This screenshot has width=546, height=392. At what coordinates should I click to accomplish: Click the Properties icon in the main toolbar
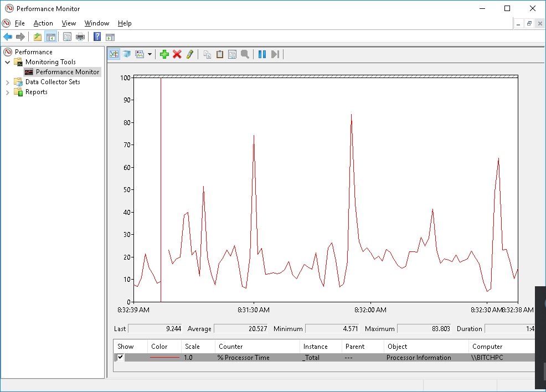(x=67, y=37)
